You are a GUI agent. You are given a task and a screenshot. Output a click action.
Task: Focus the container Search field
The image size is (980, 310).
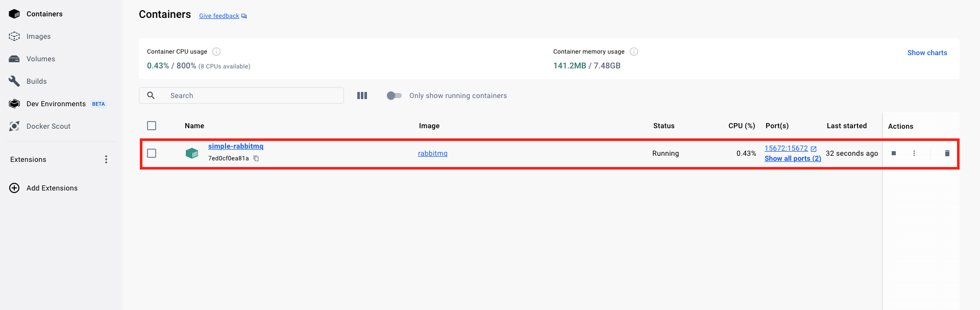click(x=241, y=96)
